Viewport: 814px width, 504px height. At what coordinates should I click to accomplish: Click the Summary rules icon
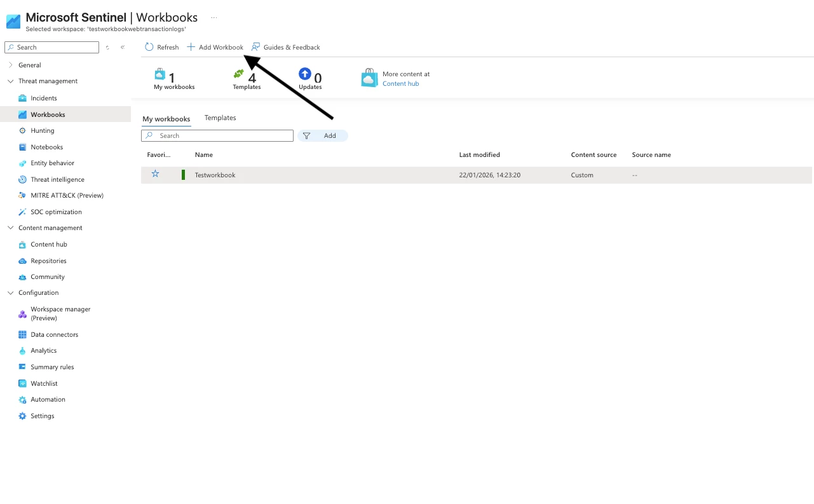click(22, 367)
